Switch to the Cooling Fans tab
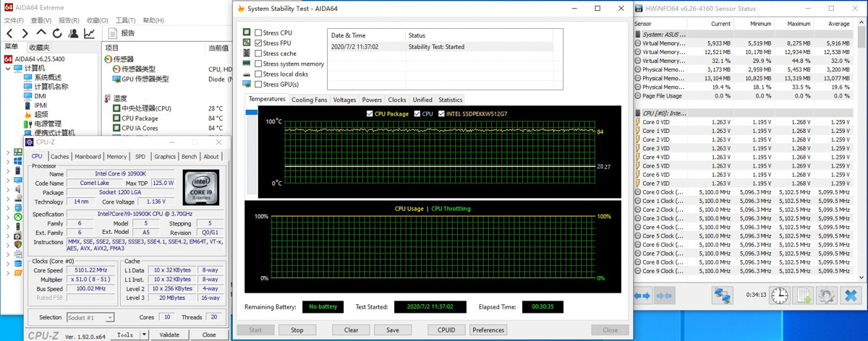The width and height of the screenshot is (868, 341). [309, 100]
